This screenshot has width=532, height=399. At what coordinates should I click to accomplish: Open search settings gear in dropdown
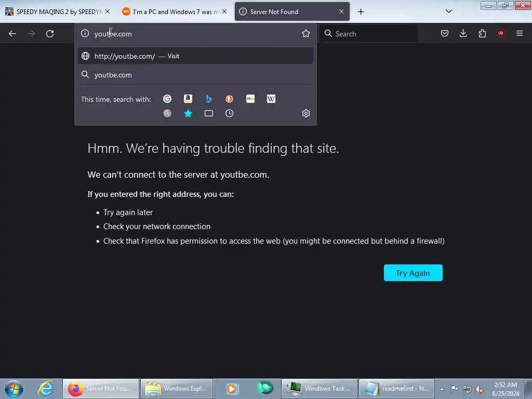point(305,113)
